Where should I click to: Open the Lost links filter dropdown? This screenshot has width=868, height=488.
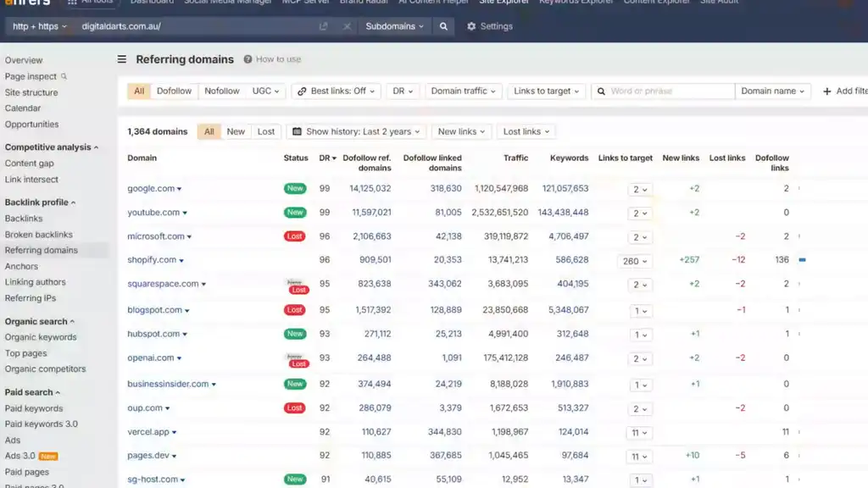click(x=526, y=131)
